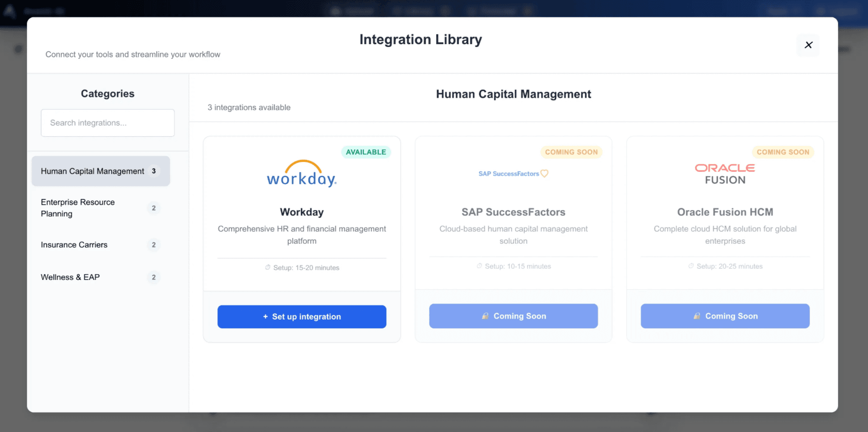Image resolution: width=868 pixels, height=432 pixels.
Task: Click the Search integrations input field
Action: 108,123
